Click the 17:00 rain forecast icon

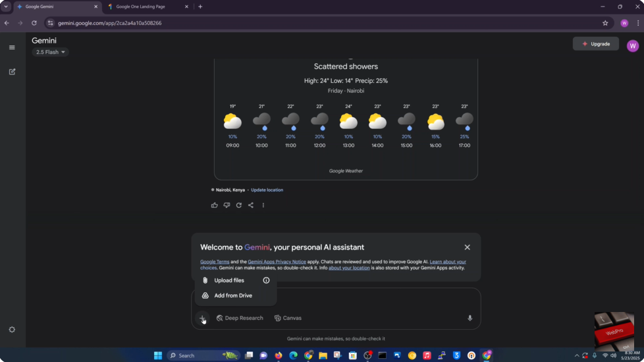click(464, 122)
